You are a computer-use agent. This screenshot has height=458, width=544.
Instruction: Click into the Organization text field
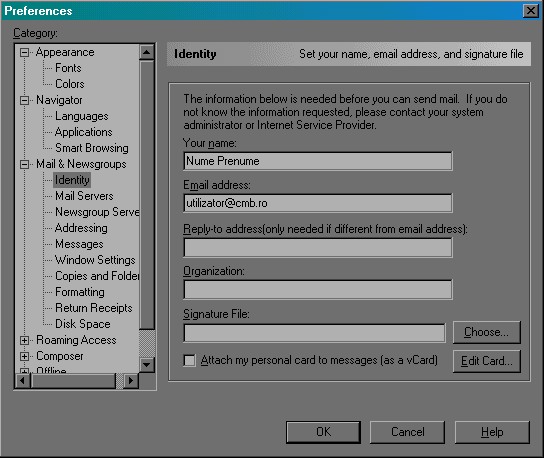click(x=318, y=290)
